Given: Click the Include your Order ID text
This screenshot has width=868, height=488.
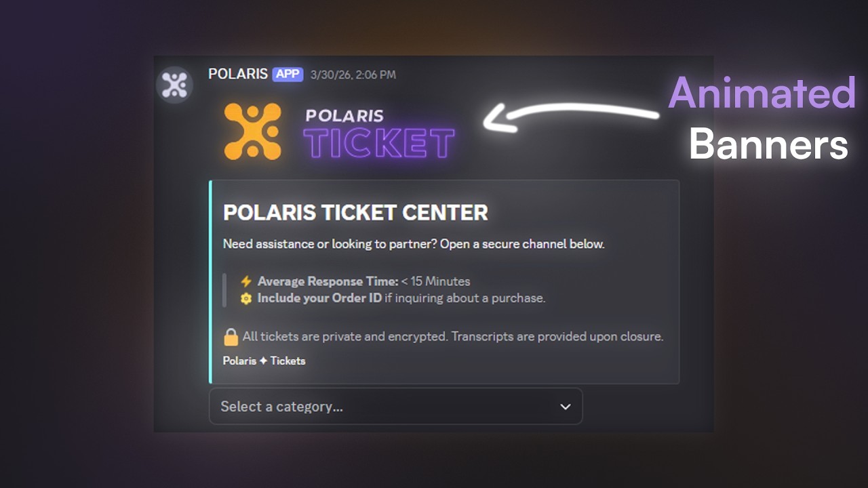Looking at the screenshot, I should pyautogui.click(x=319, y=298).
